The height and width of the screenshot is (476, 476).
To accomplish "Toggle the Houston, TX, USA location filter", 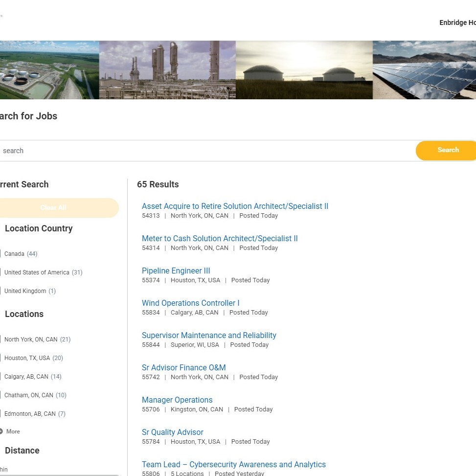I will click(x=1, y=358).
